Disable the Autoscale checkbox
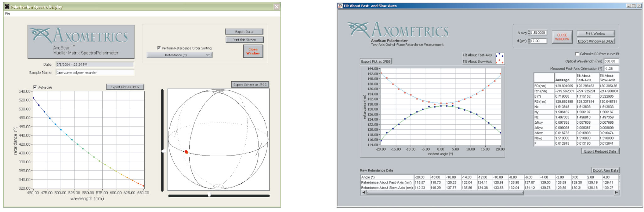 coord(35,87)
